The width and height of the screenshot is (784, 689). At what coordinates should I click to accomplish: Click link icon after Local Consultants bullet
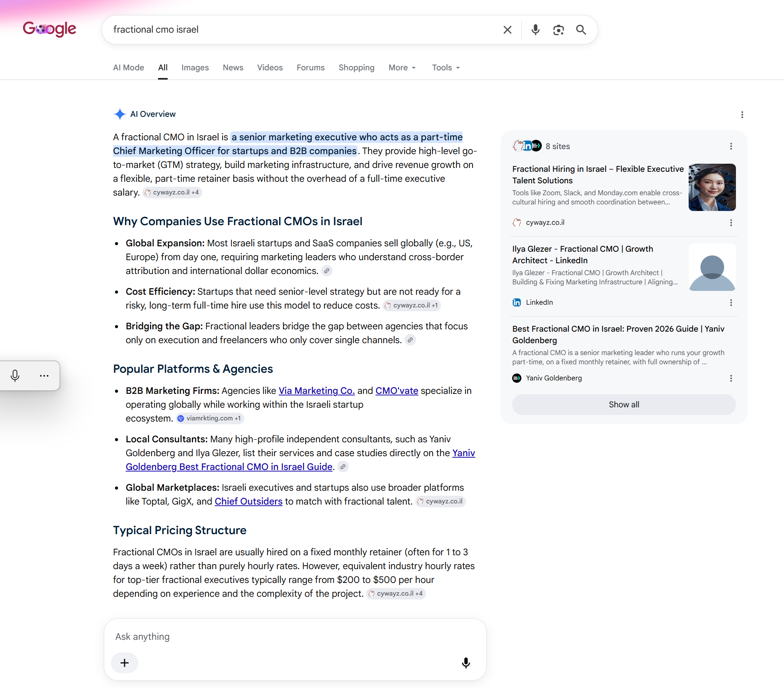pos(343,467)
